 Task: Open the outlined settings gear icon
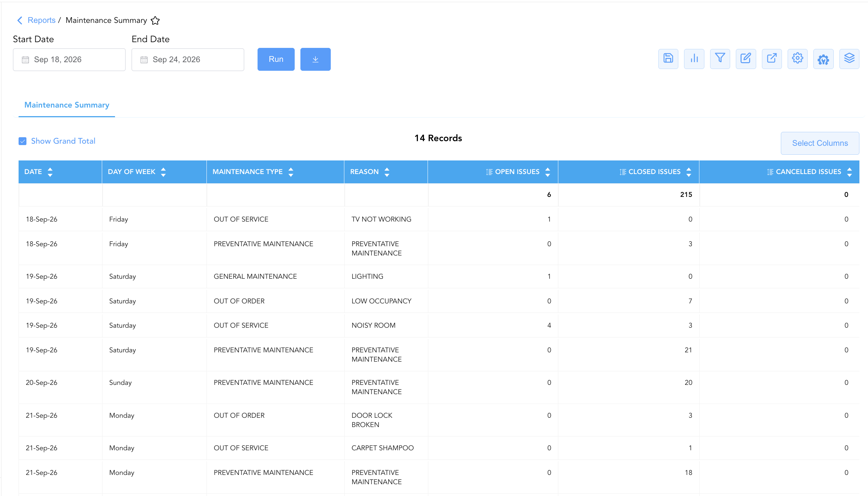(x=797, y=59)
